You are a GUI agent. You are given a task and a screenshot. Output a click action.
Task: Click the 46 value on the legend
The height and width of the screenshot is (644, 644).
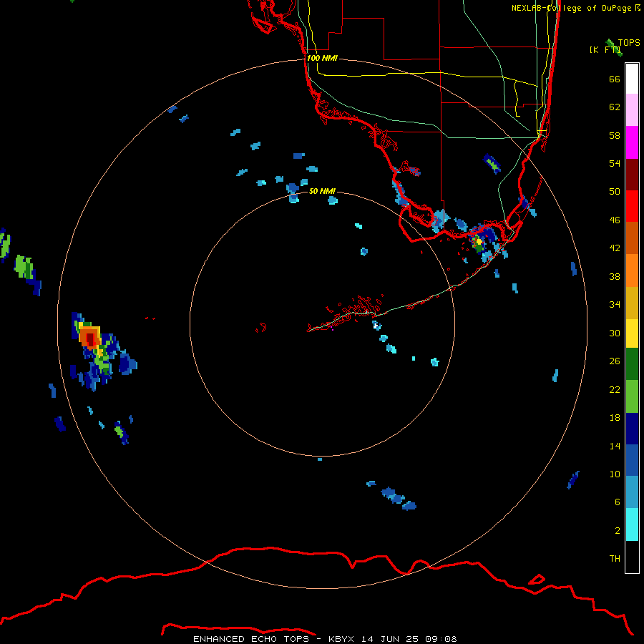click(x=615, y=220)
